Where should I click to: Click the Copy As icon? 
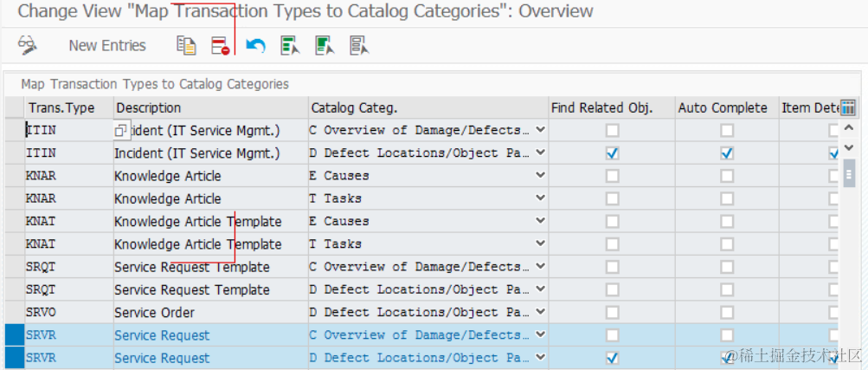186,45
